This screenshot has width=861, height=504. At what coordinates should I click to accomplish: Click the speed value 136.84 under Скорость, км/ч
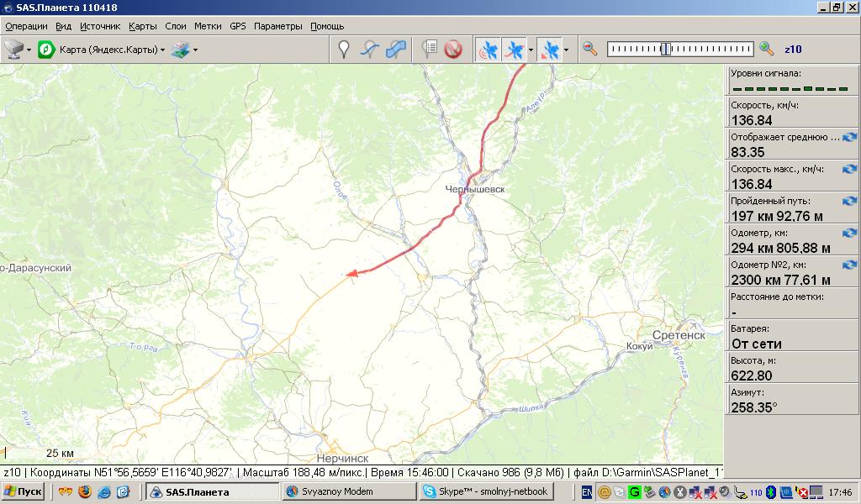click(x=752, y=120)
